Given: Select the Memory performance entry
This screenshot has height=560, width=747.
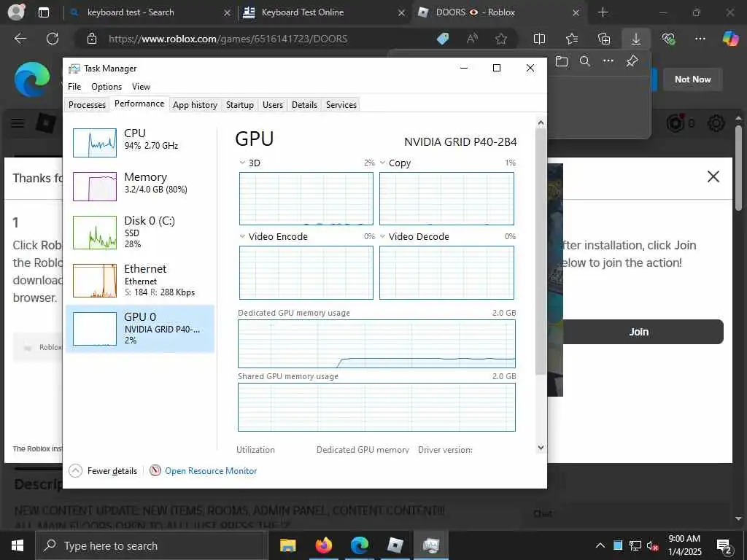Looking at the screenshot, I should click(x=139, y=186).
